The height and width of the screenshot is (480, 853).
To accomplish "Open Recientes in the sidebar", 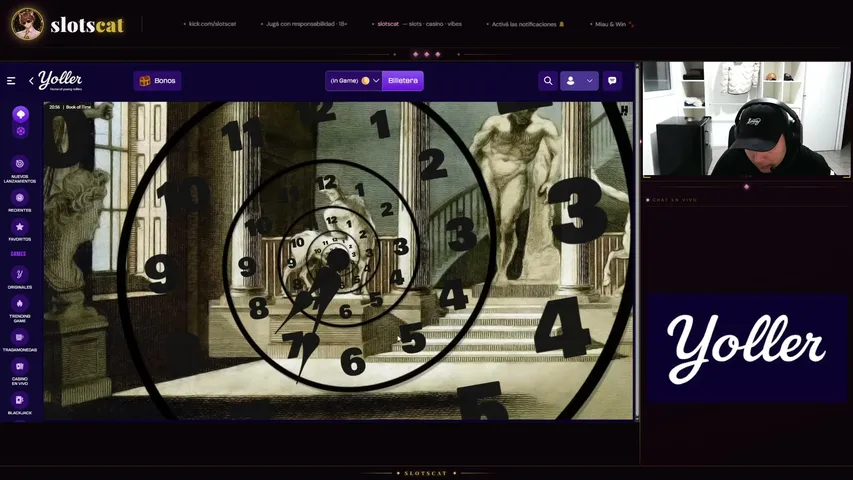I will (x=20, y=202).
